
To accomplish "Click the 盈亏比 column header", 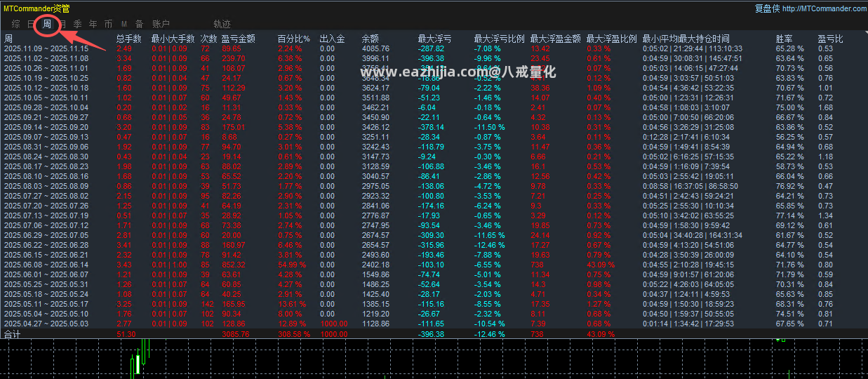I will (x=830, y=39).
